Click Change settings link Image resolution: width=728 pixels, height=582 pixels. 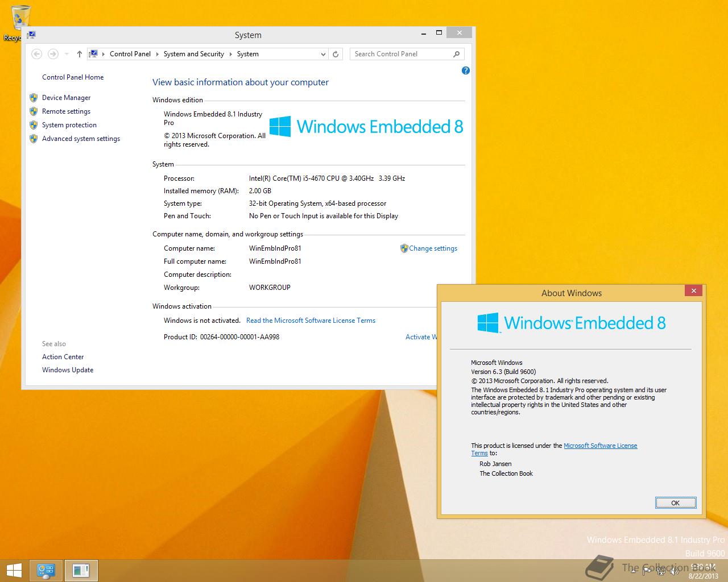[x=433, y=248]
